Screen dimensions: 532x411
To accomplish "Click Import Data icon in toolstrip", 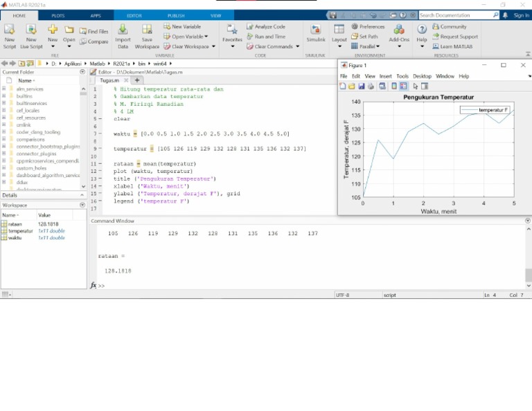I will [x=123, y=30].
